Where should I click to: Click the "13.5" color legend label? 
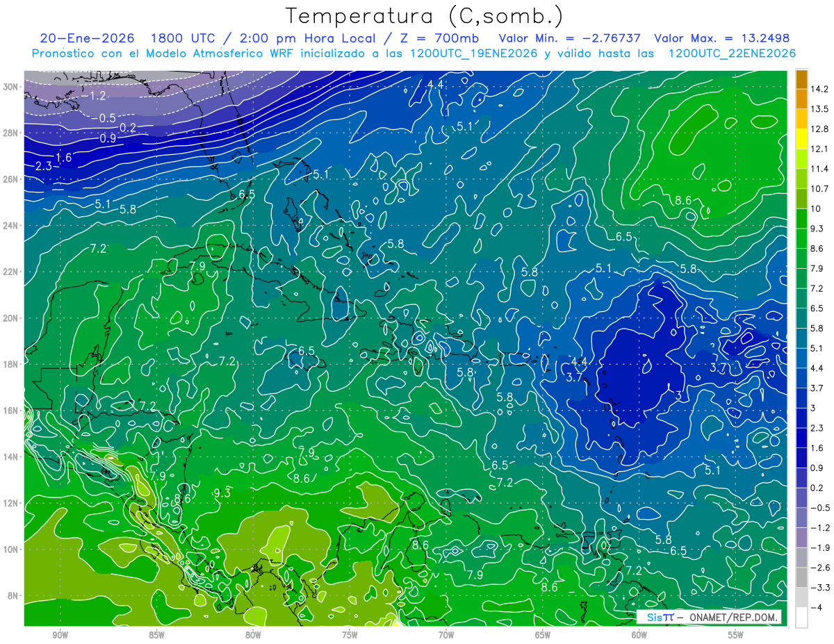click(820, 109)
